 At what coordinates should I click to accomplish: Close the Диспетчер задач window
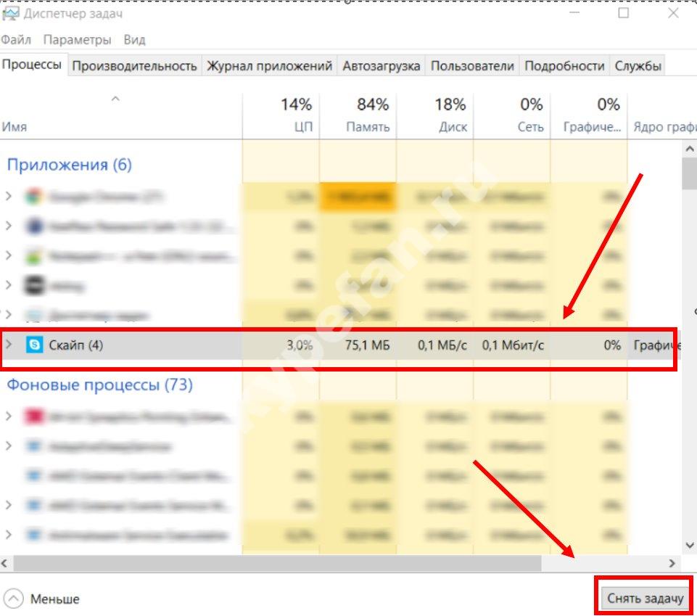(673, 13)
